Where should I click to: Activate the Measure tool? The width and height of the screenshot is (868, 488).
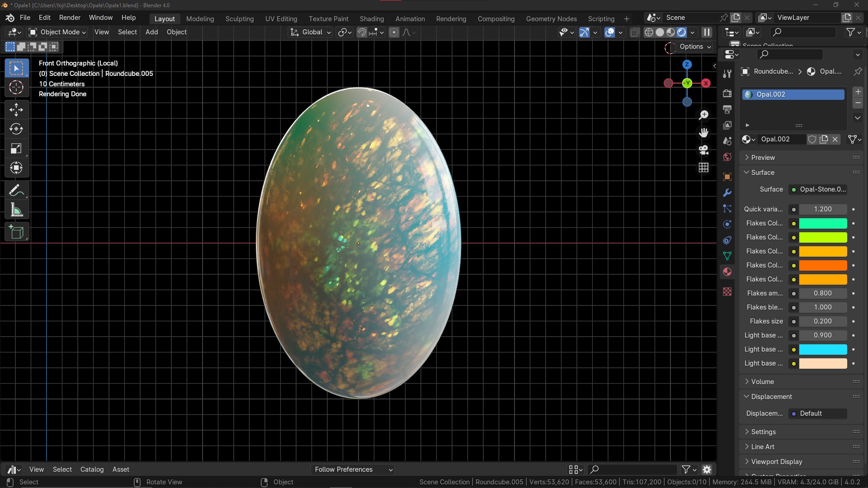tap(16, 209)
